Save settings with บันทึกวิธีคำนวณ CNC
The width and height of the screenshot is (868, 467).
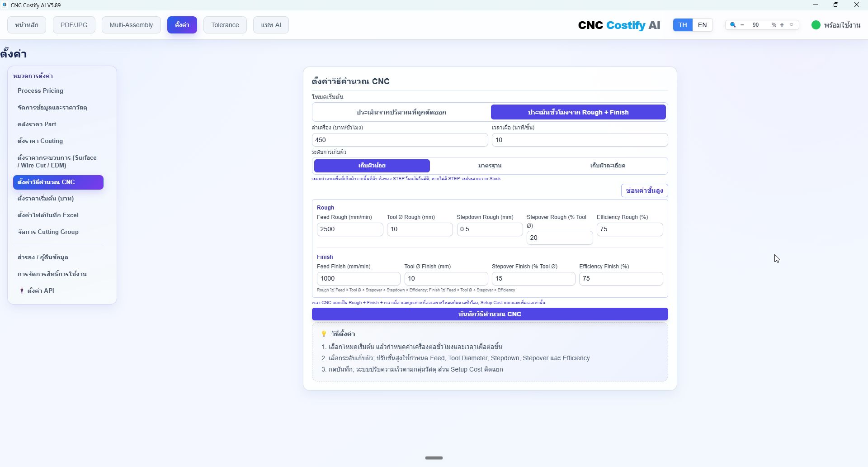point(490,314)
